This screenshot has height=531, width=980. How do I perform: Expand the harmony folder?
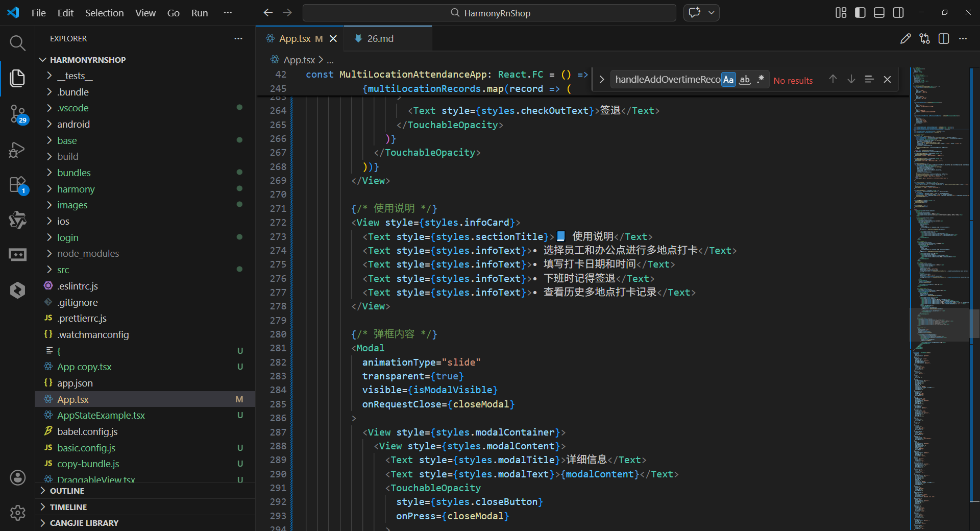point(145,189)
